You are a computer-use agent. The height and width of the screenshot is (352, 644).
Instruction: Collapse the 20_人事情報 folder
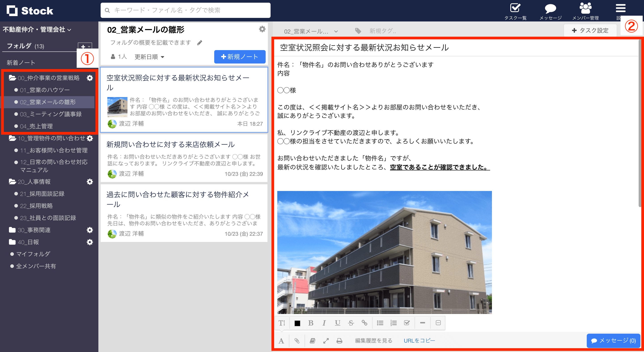[12, 182]
